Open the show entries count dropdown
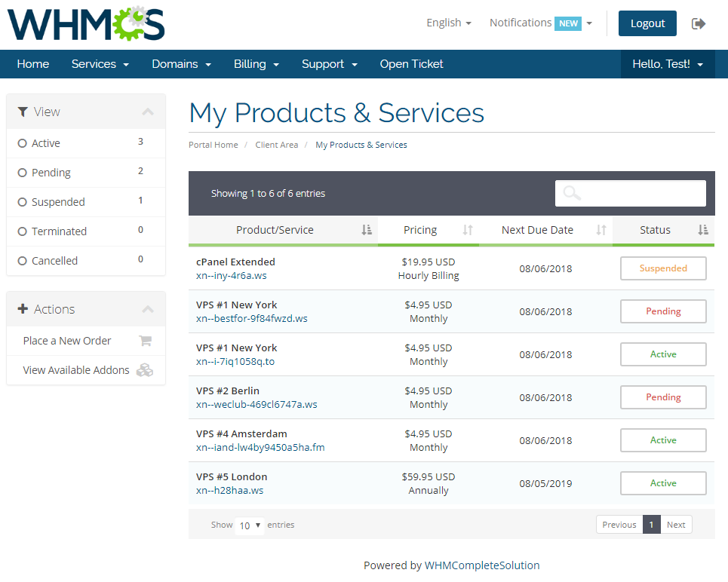The width and height of the screenshot is (728, 582). pyautogui.click(x=250, y=525)
